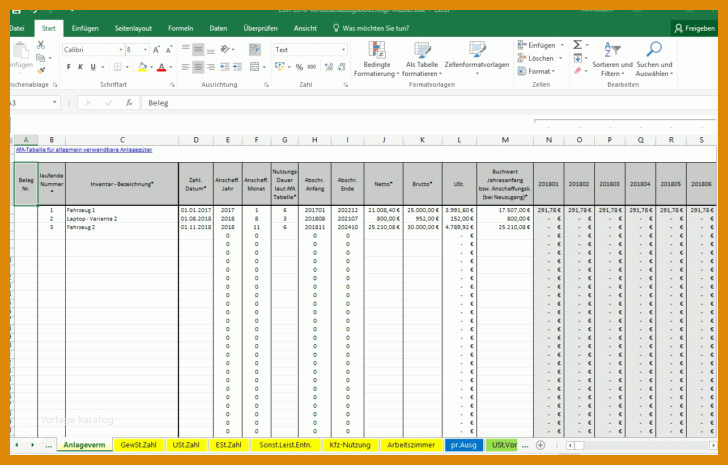Open the Formeln ribbon tab
The image size is (728, 465).
pyautogui.click(x=181, y=28)
